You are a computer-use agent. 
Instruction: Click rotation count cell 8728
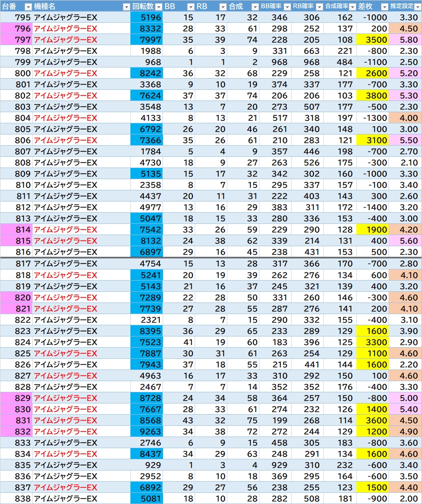tap(146, 398)
